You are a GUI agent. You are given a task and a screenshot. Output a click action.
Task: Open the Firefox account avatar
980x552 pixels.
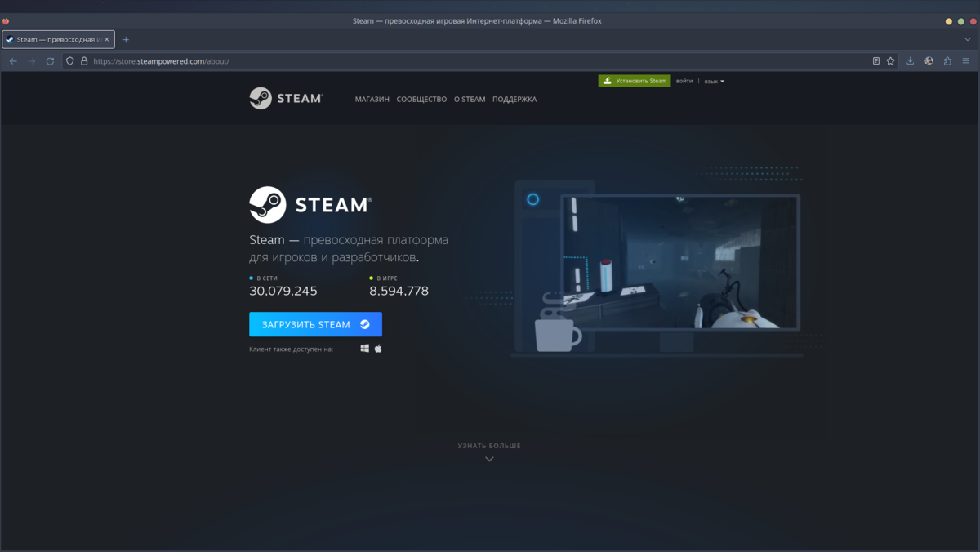[929, 61]
